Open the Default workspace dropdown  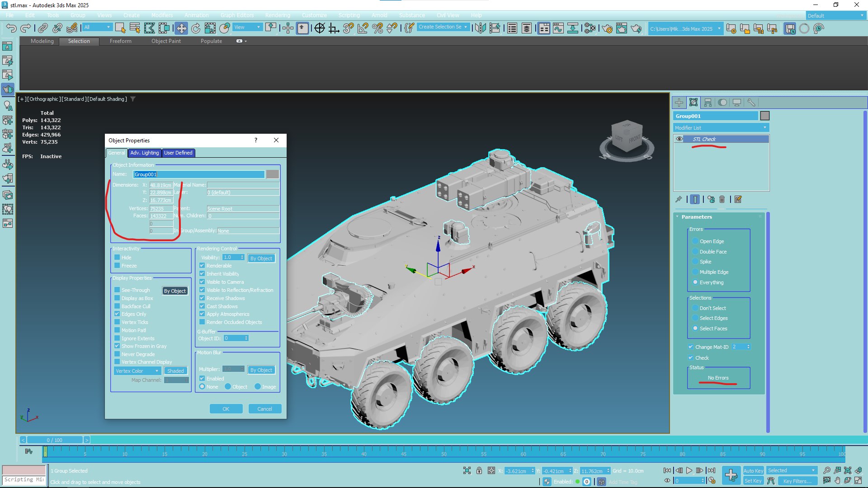coord(835,16)
